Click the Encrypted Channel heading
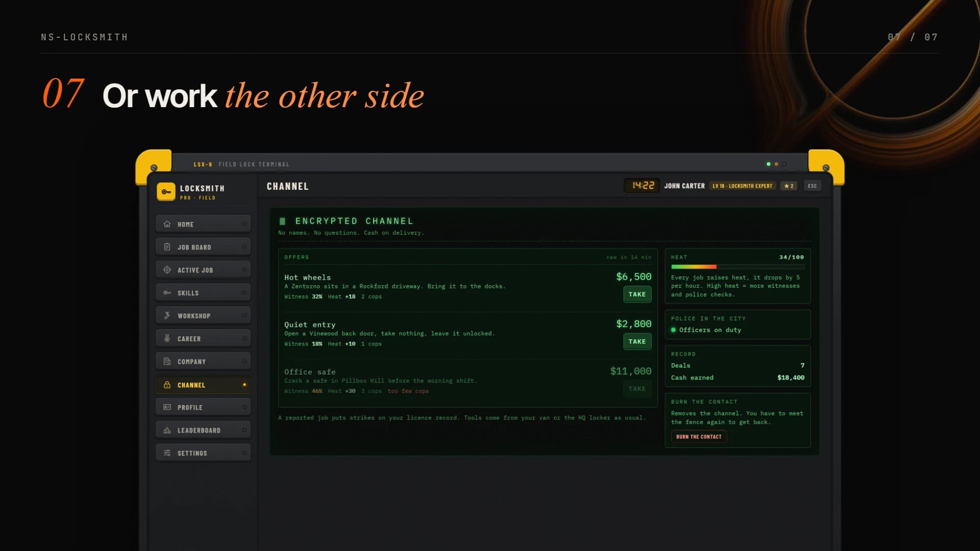The width and height of the screenshot is (980, 551). tap(354, 221)
